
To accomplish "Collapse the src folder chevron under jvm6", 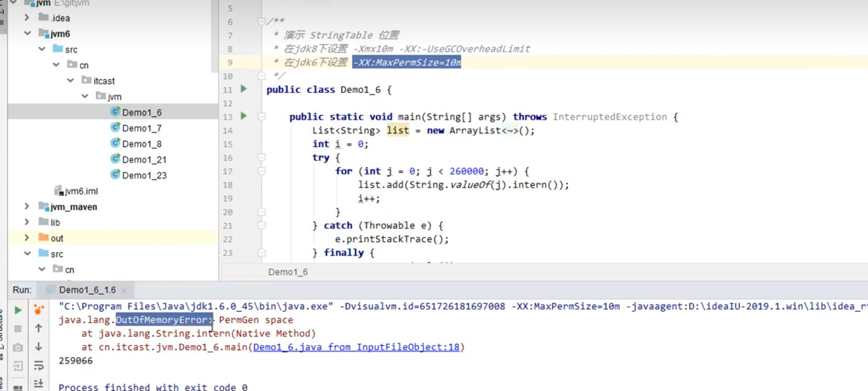I will click(42, 49).
